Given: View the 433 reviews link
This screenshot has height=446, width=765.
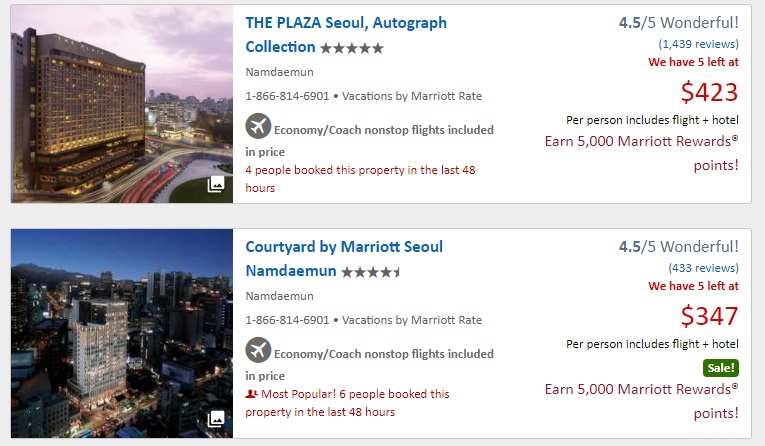Looking at the screenshot, I should coord(703,268).
